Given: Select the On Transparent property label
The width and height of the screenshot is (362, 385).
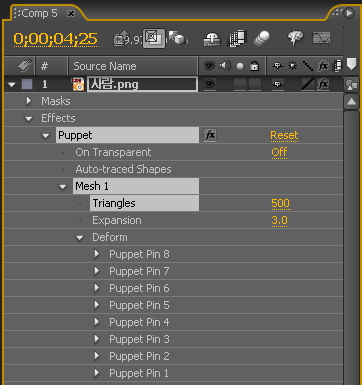Looking at the screenshot, I should pyautogui.click(x=113, y=152).
